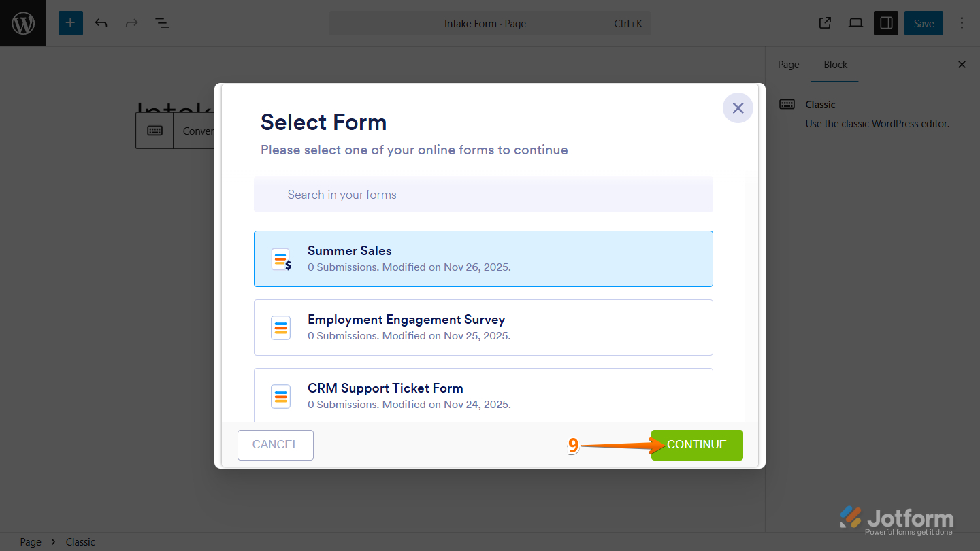Open the command palette via Intake Form bar
This screenshot has height=551, width=980.
click(490, 23)
